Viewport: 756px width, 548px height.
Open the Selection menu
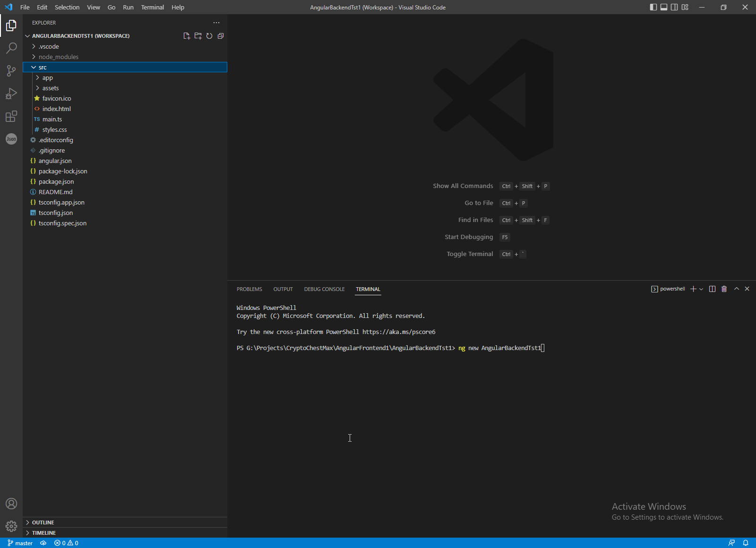[67, 7]
